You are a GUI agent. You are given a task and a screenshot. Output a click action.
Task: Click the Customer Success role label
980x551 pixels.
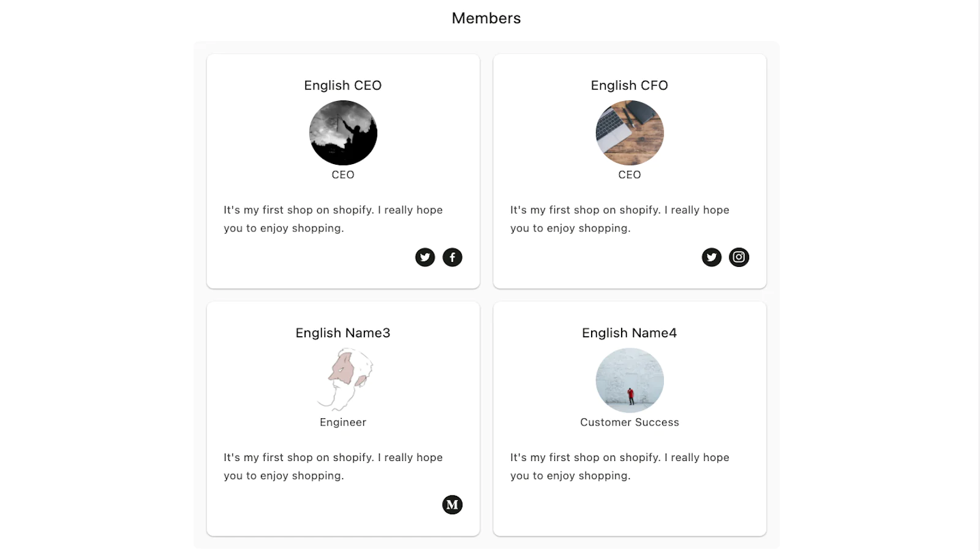(x=630, y=422)
